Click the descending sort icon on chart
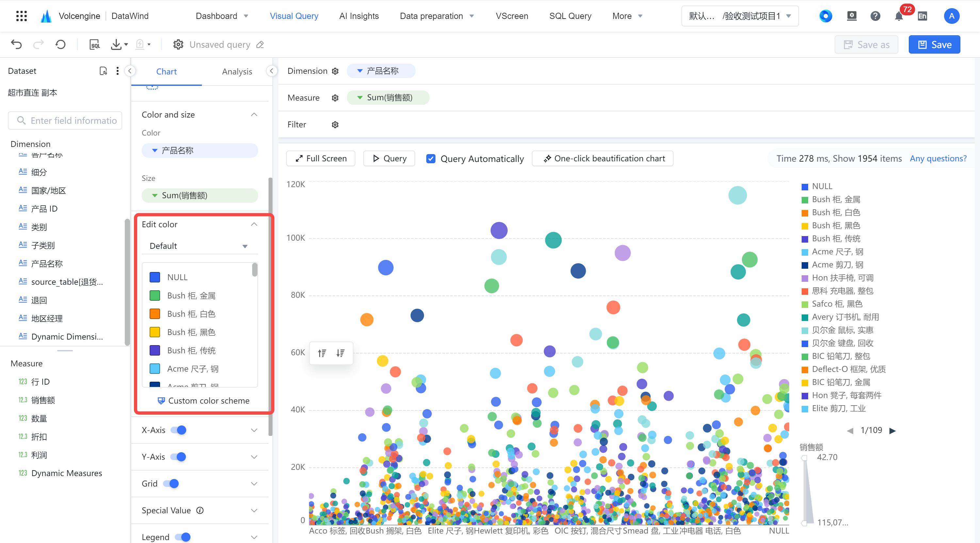Viewport: 980px width, 543px height. 340,353
